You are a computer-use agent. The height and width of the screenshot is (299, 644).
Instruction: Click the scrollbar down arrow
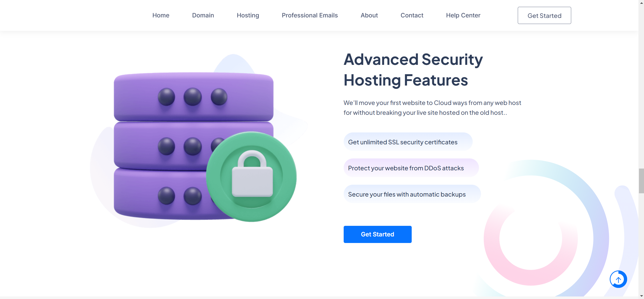click(641, 296)
